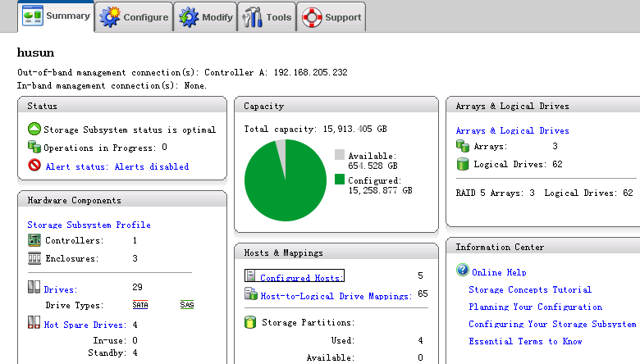The width and height of the screenshot is (640, 364).
Task: Open the Modify tab
Action: [x=205, y=17]
